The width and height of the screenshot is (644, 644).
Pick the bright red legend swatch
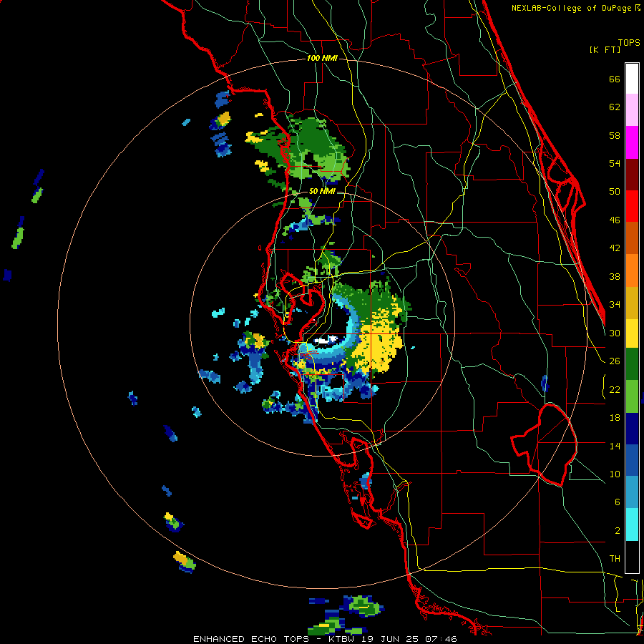click(632, 206)
